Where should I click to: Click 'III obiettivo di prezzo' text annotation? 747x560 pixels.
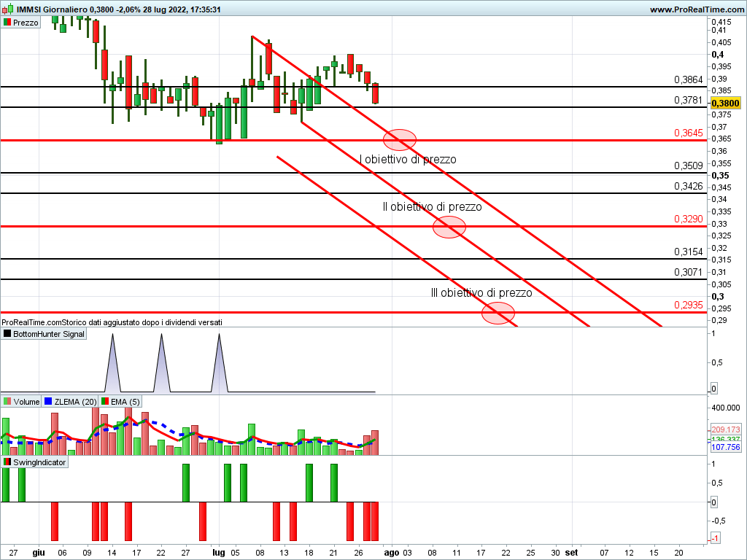click(481, 293)
